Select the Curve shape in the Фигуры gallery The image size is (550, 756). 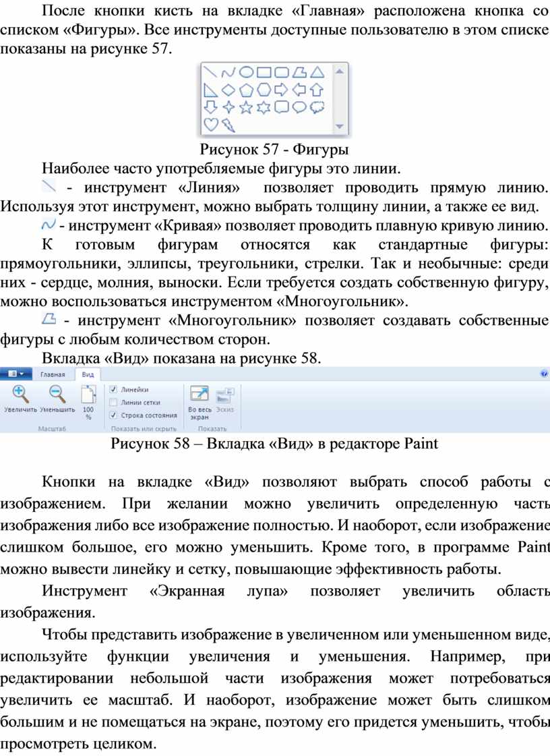coord(228,73)
